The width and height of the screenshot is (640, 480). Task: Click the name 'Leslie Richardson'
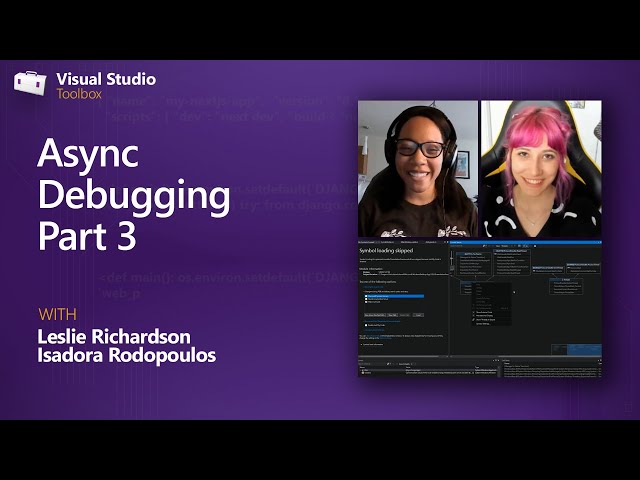114,337
